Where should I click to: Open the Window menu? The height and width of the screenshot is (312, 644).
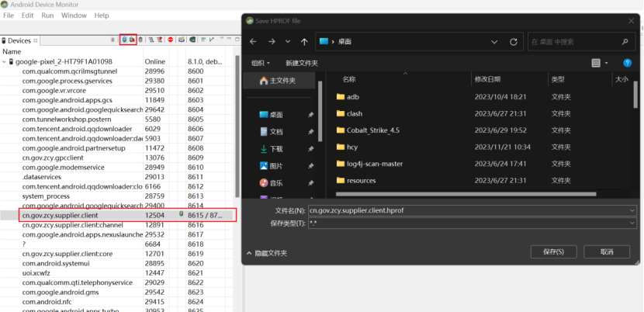[x=74, y=16]
